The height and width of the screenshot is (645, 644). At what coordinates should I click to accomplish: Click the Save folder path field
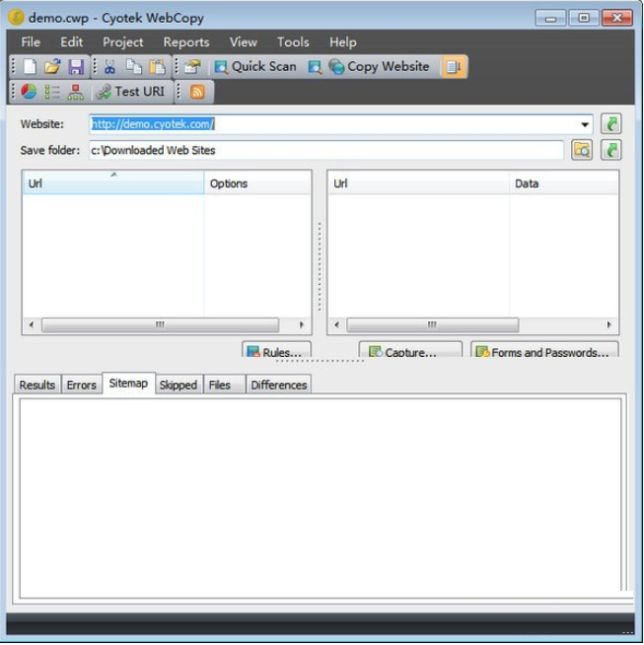325,150
